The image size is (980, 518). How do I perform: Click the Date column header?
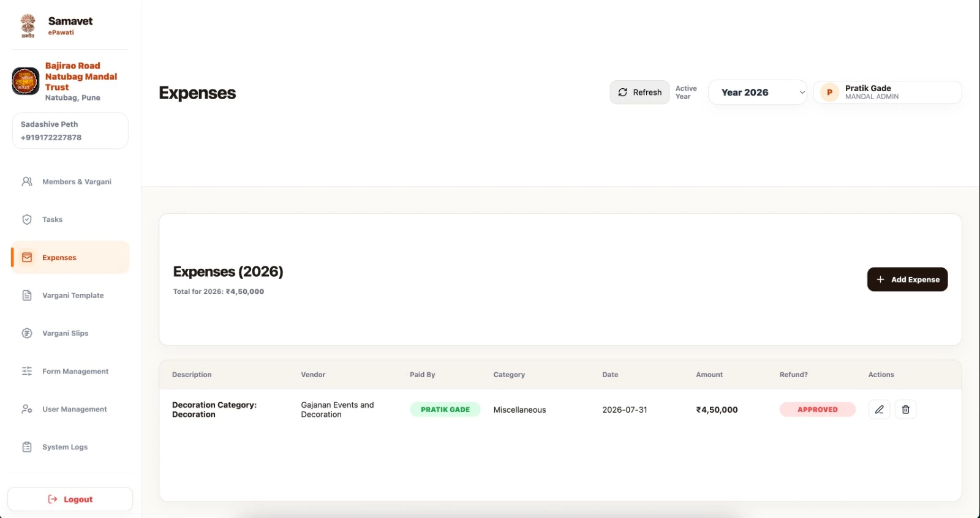(610, 375)
